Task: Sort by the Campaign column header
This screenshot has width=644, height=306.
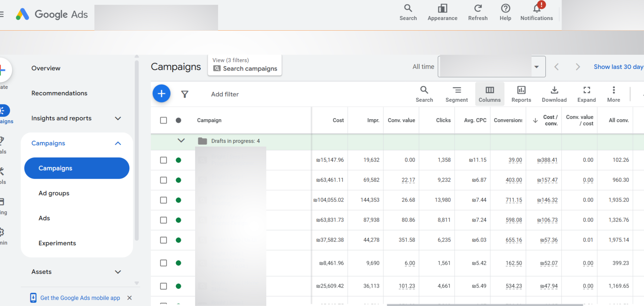Action: pyautogui.click(x=209, y=120)
